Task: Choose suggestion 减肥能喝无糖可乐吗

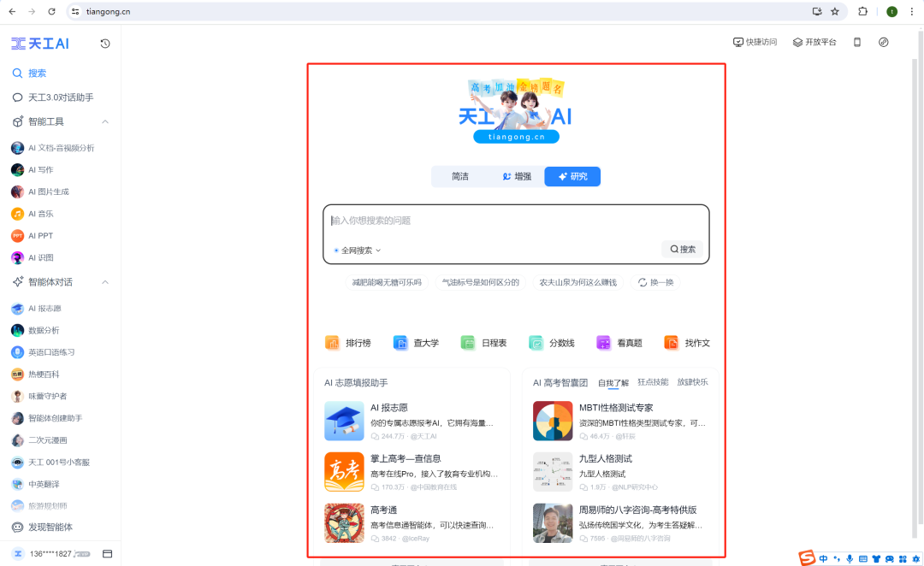Action: point(387,283)
